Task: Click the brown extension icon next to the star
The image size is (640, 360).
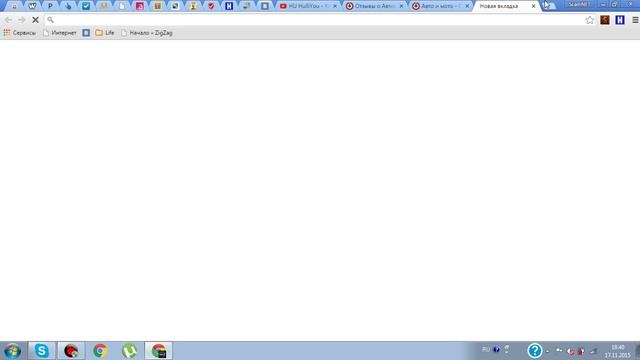Action: pyautogui.click(x=605, y=20)
